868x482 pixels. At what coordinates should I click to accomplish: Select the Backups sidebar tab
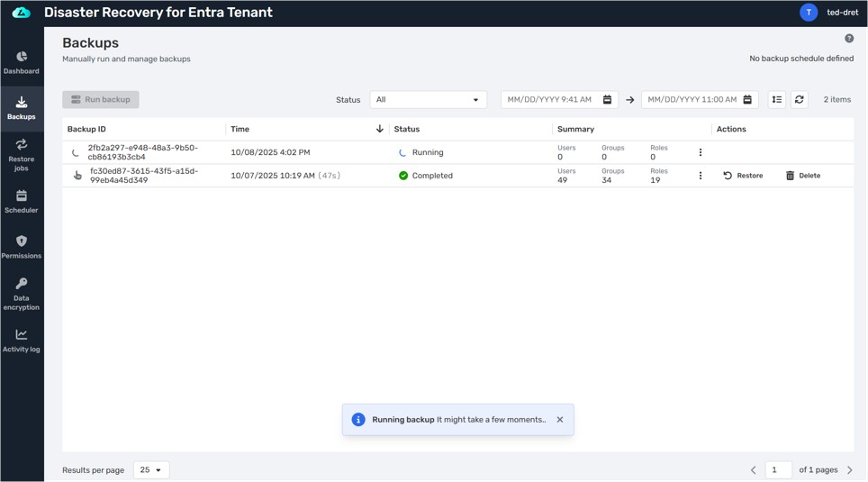(22, 108)
